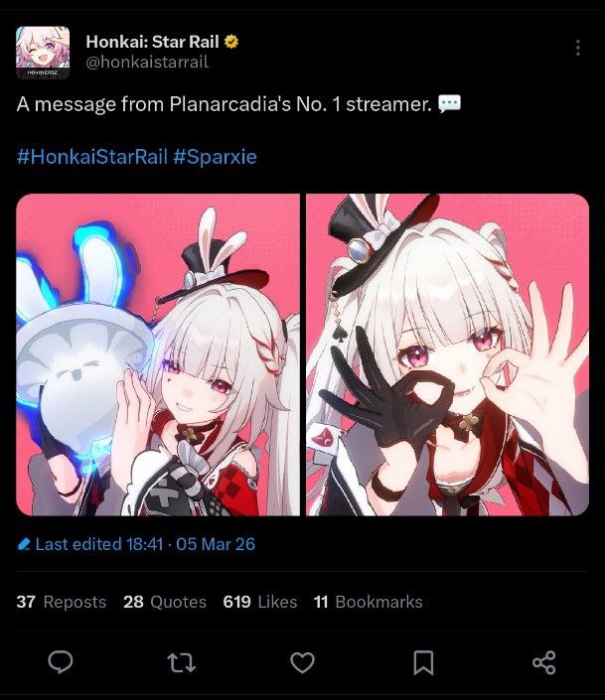The width and height of the screenshot is (605, 700).
Task: Like the post with the heart icon
Action: (302, 662)
